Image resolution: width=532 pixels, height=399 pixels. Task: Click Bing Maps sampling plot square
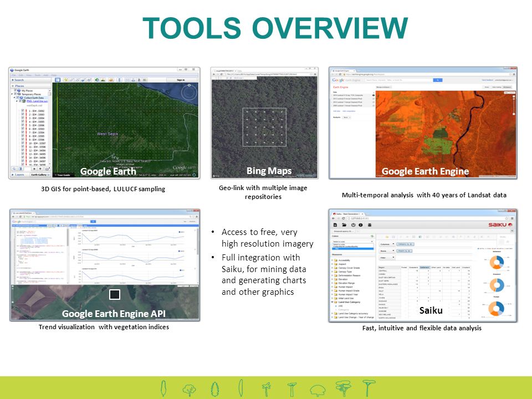pos(264,127)
